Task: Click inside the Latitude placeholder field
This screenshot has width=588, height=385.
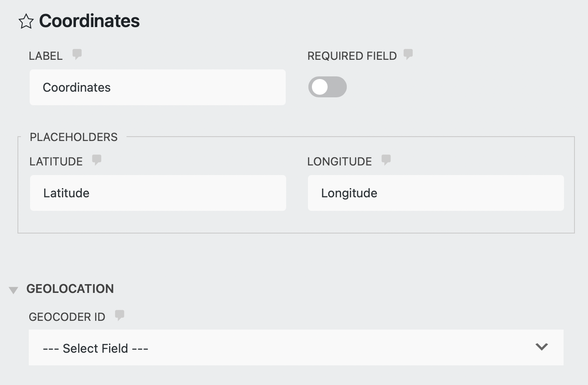Action: 157,193
